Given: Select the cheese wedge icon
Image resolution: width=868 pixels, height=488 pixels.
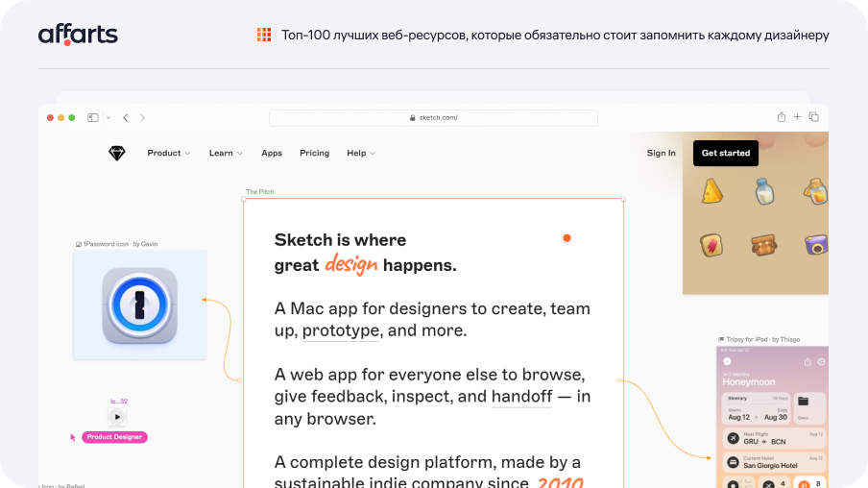Looking at the screenshot, I should point(711,192).
